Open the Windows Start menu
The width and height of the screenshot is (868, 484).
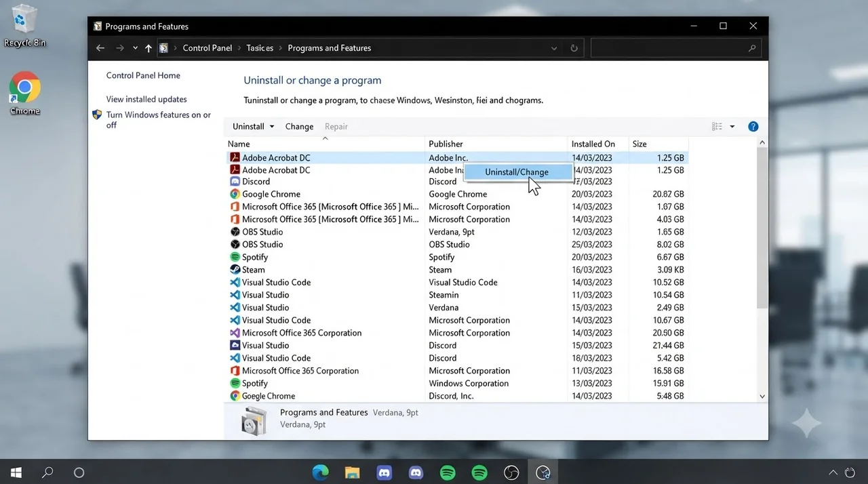click(16, 472)
